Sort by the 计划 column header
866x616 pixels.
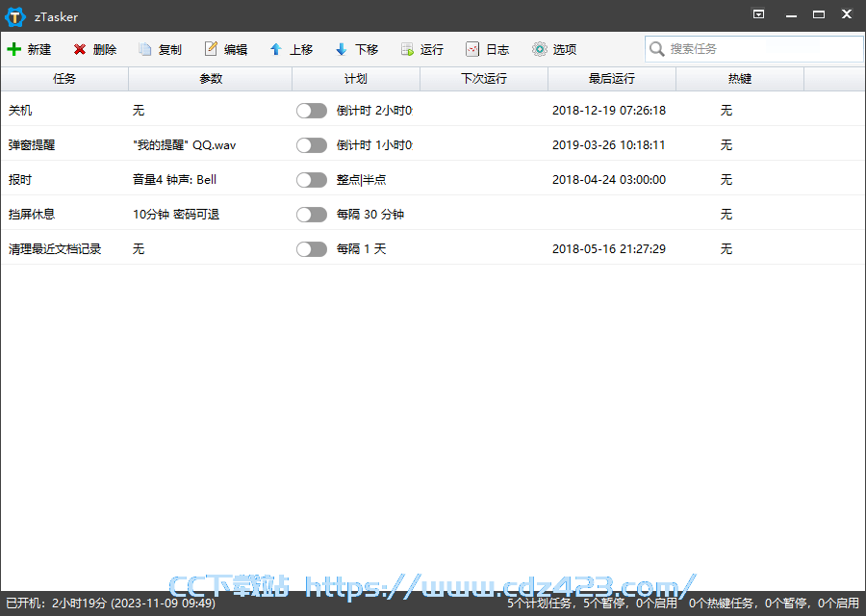[x=356, y=79]
